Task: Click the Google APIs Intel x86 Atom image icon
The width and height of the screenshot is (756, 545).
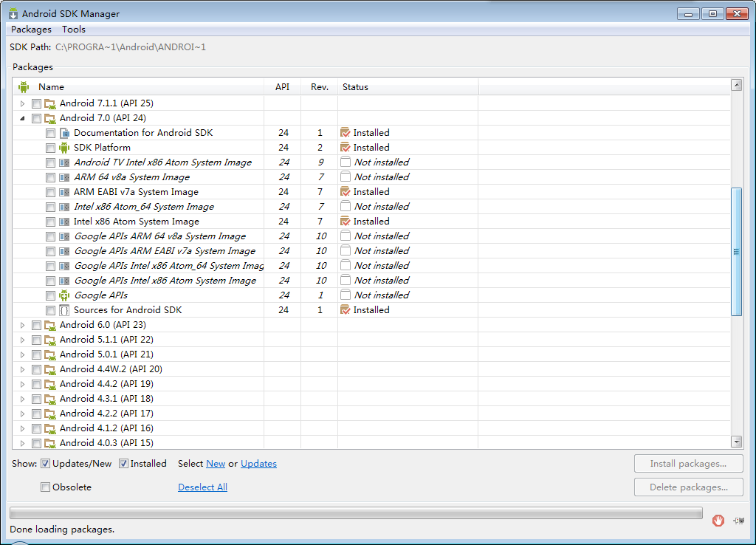Action: pyautogui.click(x=64, y=281)
